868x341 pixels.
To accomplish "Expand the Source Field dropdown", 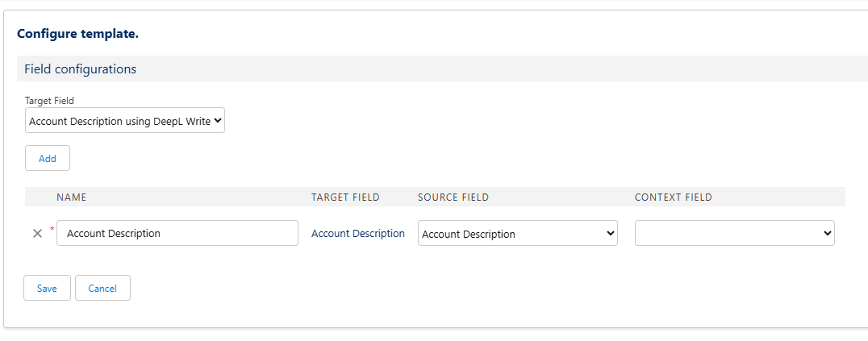I will point(517,234).
